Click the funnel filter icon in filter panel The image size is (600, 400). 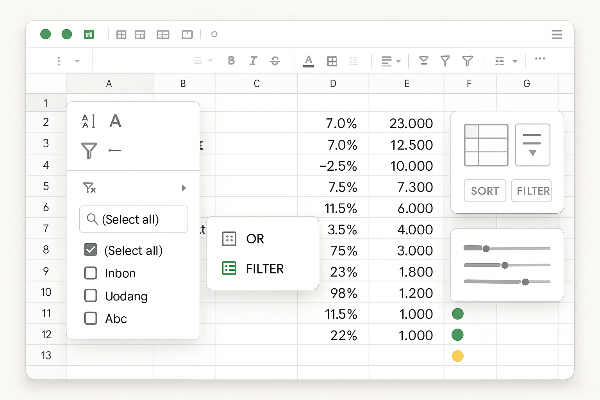[89, 150]
